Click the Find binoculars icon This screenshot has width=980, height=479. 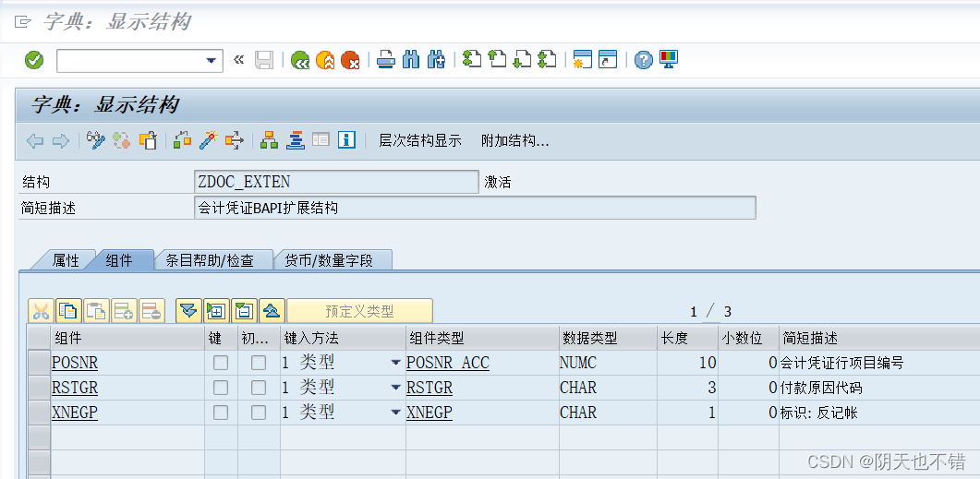click(411, 61)
